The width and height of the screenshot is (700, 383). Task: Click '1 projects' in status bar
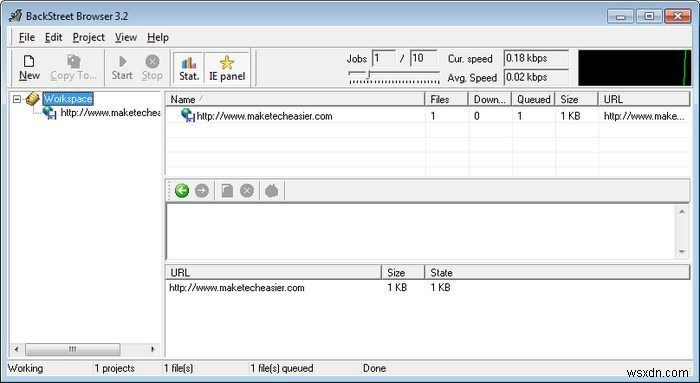coord(114,368)
